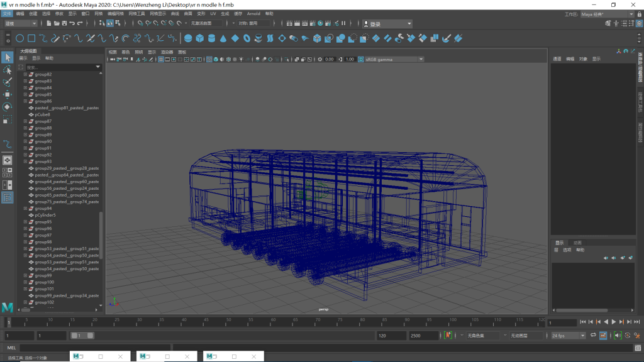644x362 pixels.
Task: Select the pCube8 node in the outliner
Action: (42, 114)
